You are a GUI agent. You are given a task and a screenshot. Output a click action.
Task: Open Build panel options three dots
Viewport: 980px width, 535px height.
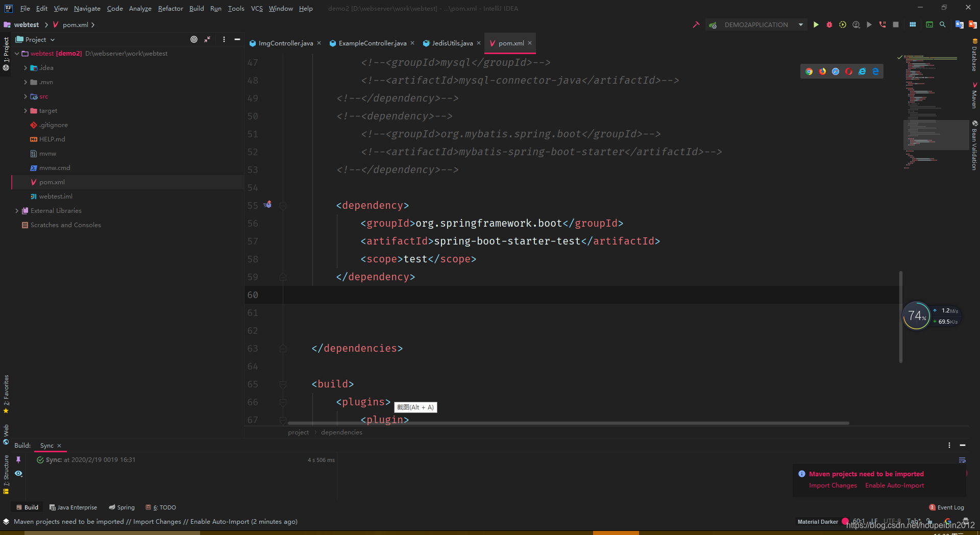pyautogui.click(x=949, y=445)
